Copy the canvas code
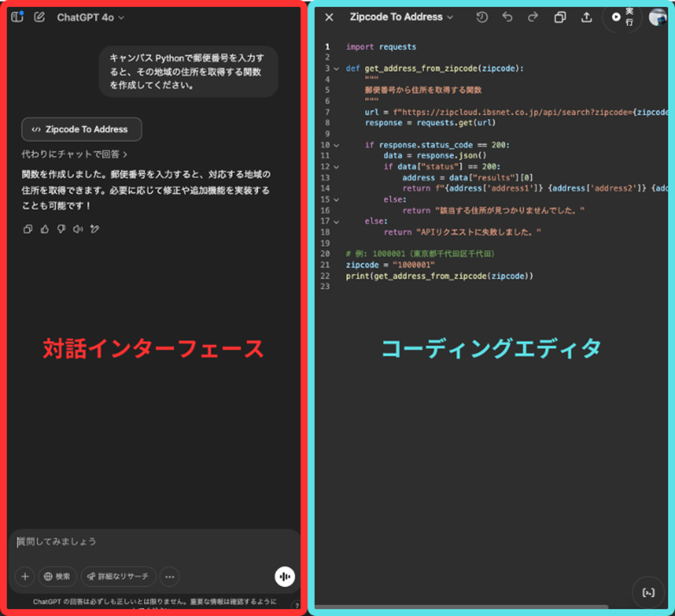Viewport: 675px width, 616px height. click(x=560, y=17)
